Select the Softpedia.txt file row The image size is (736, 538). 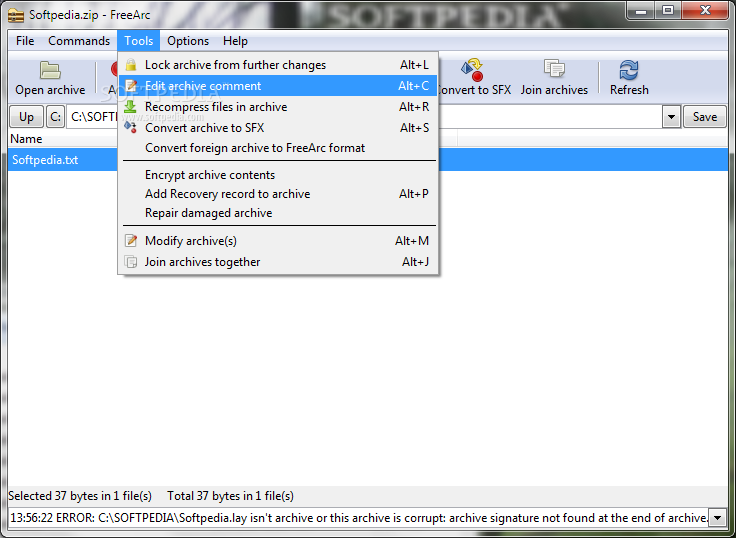368,160
